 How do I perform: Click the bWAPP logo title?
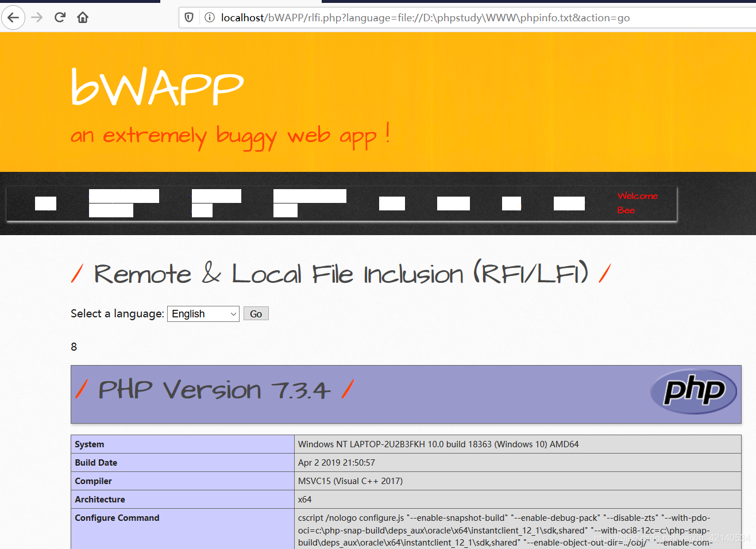pos(157,87)
